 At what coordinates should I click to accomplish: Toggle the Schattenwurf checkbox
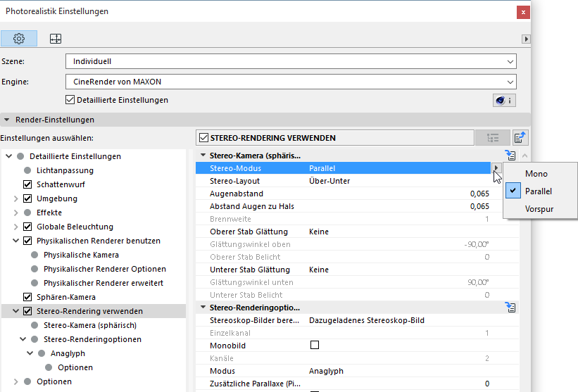pos(27,184)
